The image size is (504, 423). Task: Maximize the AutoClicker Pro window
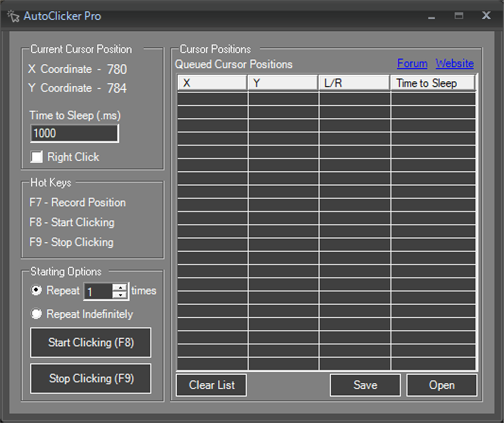(x=459, y=15)
